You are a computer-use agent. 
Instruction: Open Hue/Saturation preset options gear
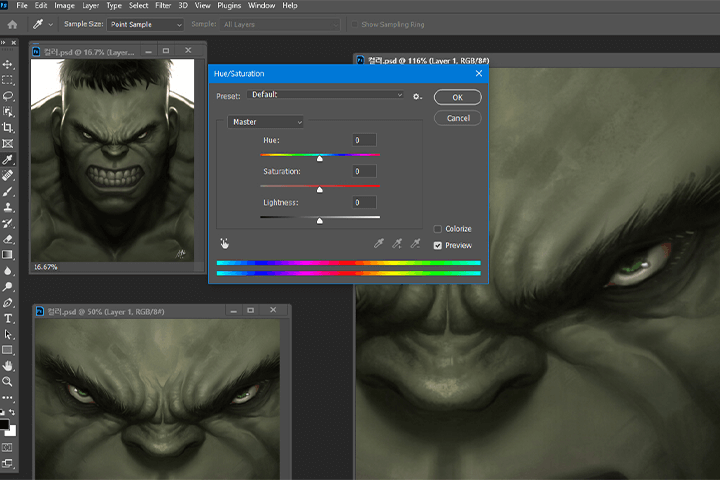pyautogui.click(x=417, y=96)
